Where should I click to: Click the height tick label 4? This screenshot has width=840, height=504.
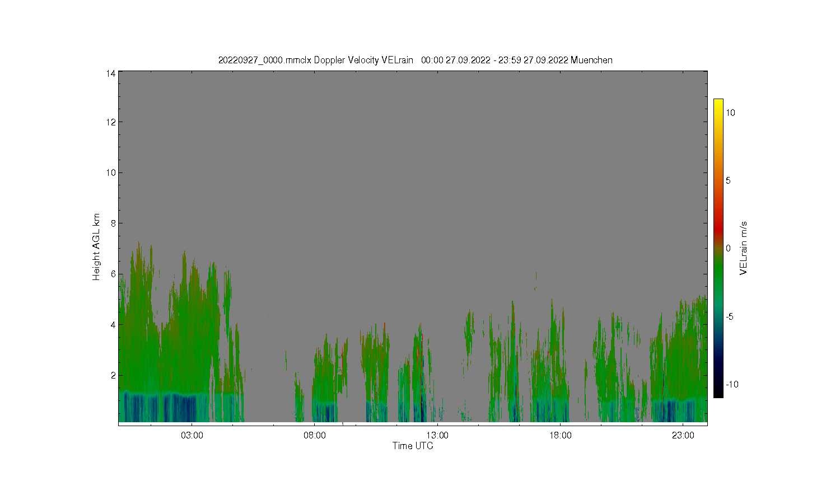pyautogui.click(x=113, y=325)
